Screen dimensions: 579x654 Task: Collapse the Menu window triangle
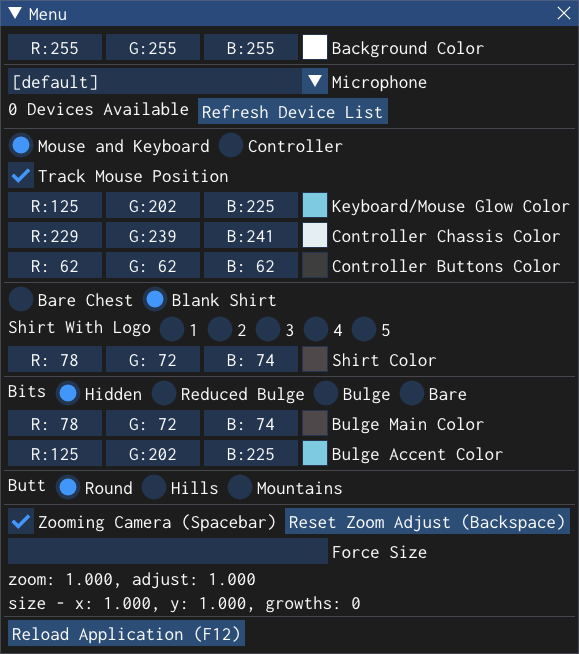15,13
